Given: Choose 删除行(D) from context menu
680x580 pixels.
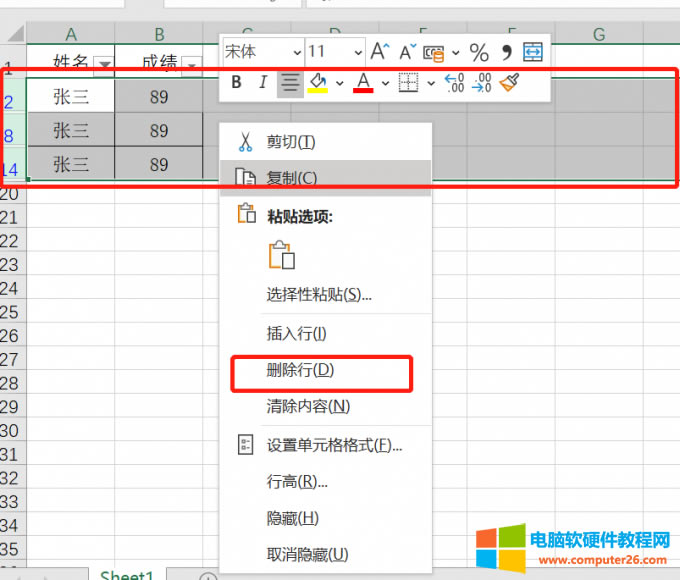Looking at the screenshot, I should [300, 370].
